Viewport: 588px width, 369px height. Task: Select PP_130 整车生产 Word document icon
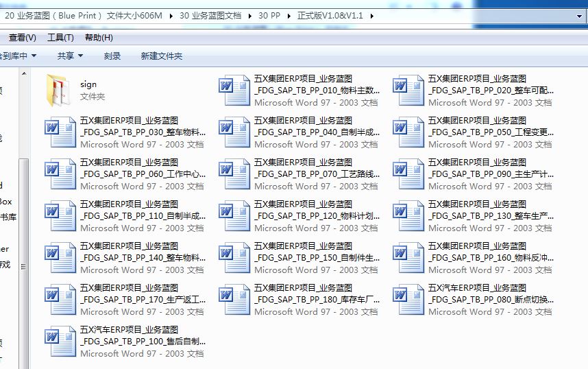tap(408, 216)
